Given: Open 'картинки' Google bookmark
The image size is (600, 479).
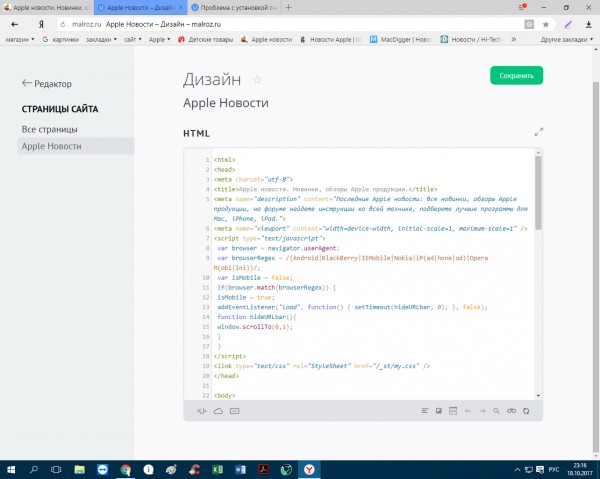Looking at the screenshot, I should 60,39.
